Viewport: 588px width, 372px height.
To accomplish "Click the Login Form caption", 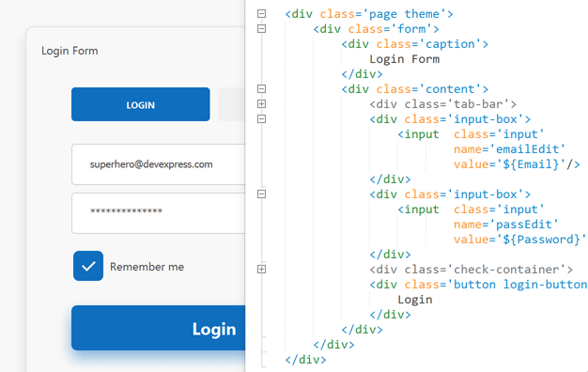I will (x=70, y=51).
